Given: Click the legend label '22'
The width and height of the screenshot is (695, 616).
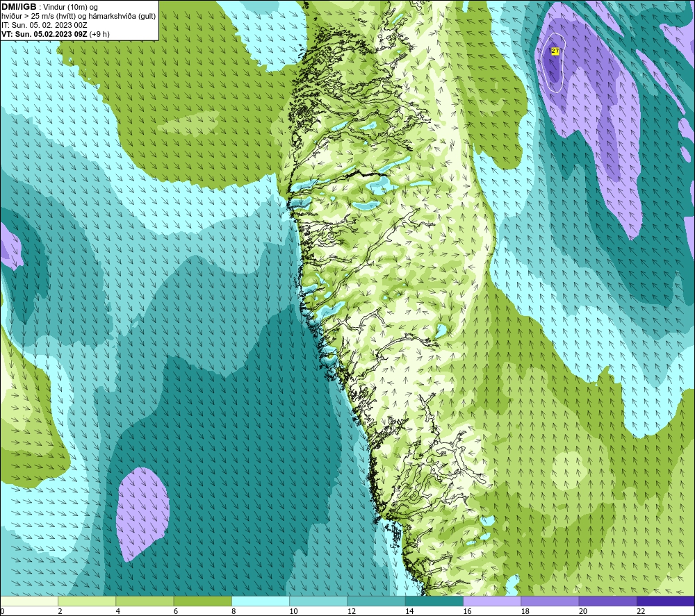Looking at the screenshot, I should (x=641, y=611).
